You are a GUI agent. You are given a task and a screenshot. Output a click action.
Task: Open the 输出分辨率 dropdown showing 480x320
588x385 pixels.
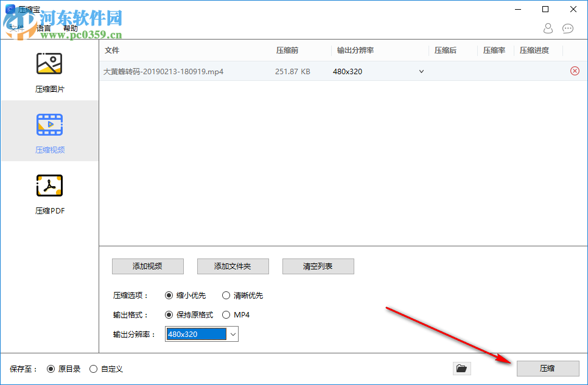pos(232,334)
